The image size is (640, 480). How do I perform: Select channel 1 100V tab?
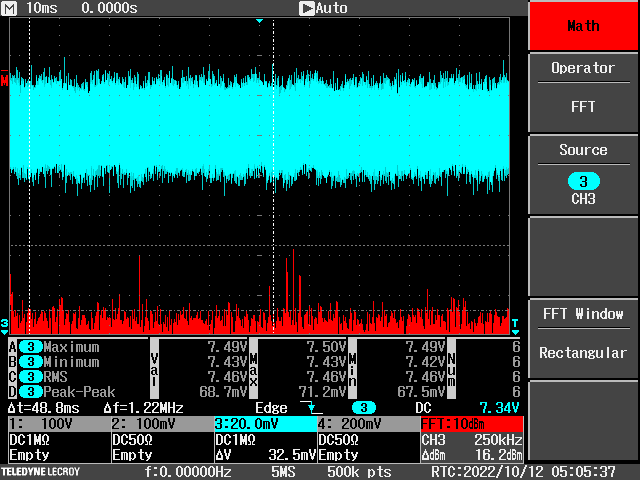click(57, 424)
